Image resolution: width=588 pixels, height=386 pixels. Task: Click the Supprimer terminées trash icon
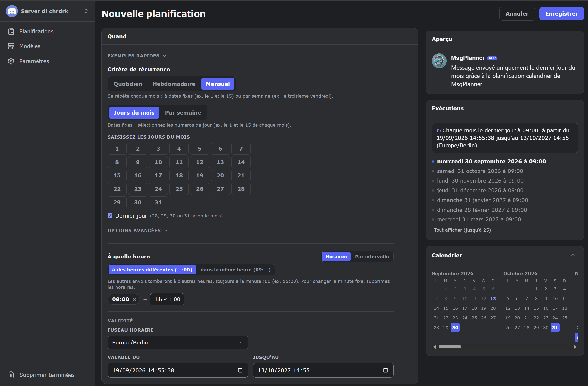click(11, 375)
